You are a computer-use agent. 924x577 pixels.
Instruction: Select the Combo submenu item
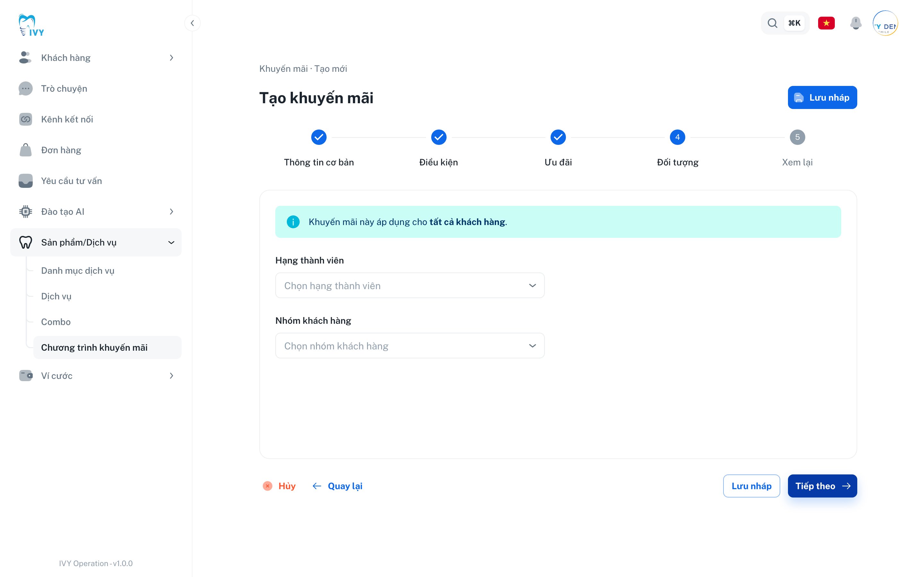tap(56, 322)
